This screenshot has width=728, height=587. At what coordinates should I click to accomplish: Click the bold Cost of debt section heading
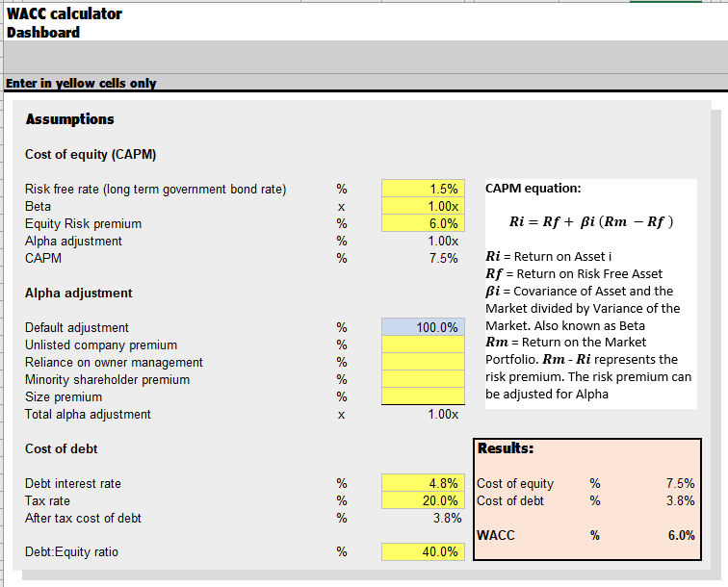[x=62, y=449]
